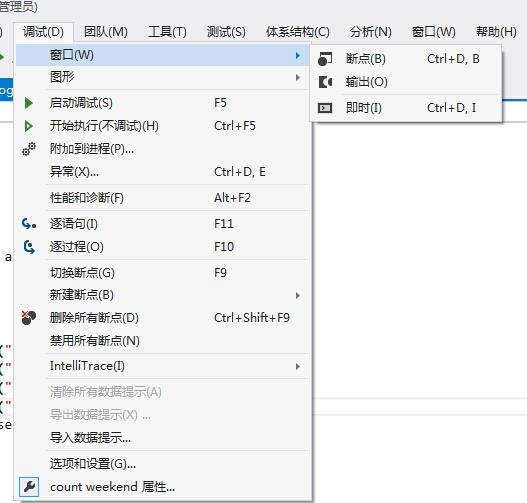Click the Ctrl+D, I shortcut text
Viewport: 527px width, 503px height.
(x=451, y=108)
